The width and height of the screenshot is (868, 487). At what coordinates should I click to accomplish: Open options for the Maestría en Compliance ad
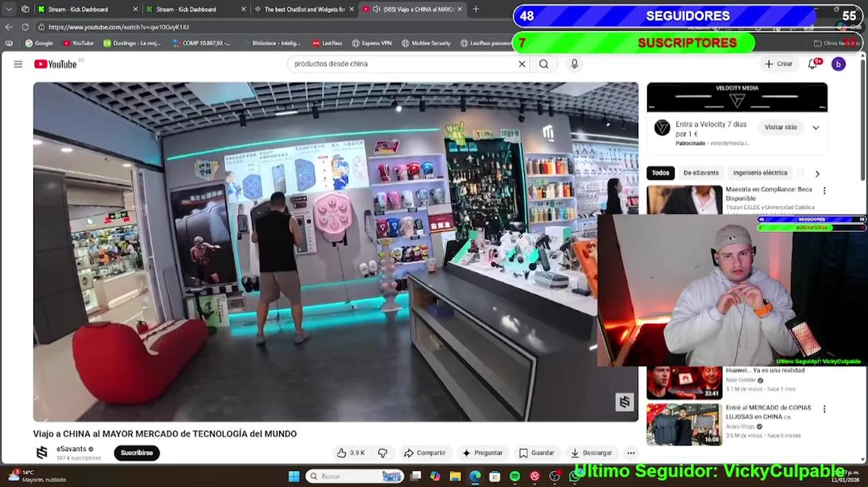[x=824, y=191]
